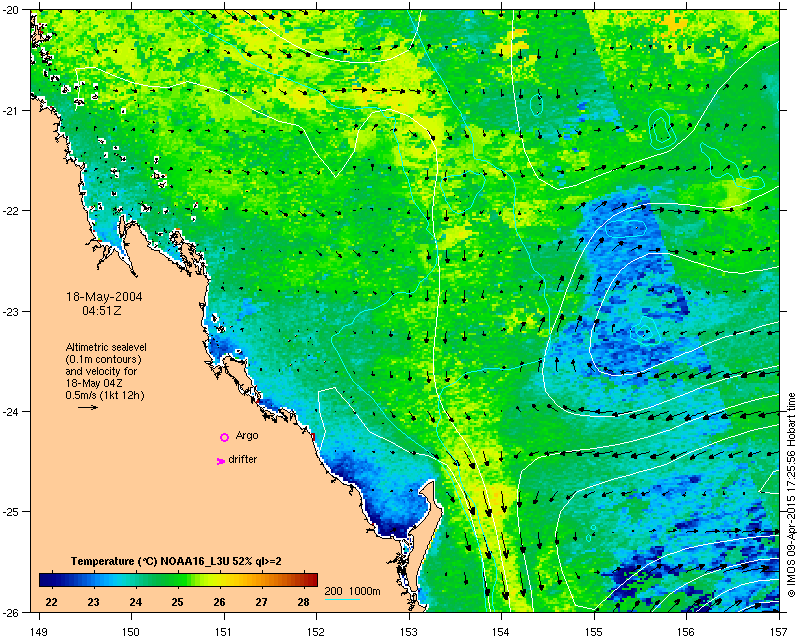Click the 157 longitude axis label
800x640 pixels.
(780, 632)
